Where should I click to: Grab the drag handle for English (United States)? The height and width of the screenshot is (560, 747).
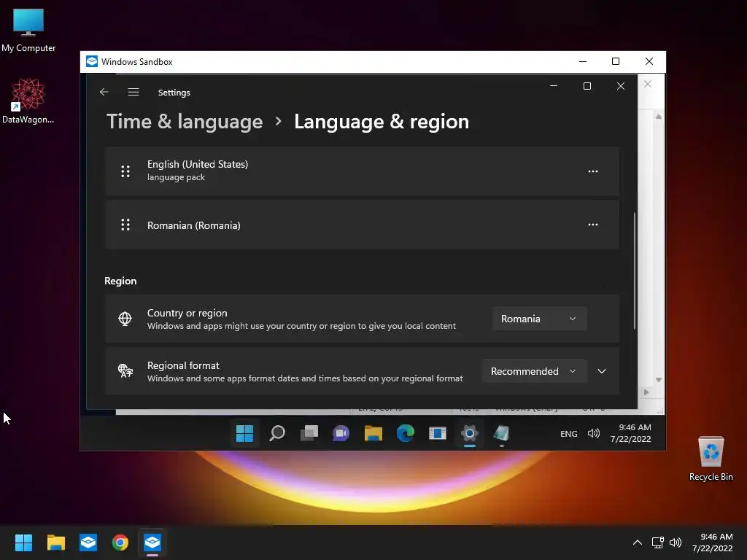(x=125, y=171)
